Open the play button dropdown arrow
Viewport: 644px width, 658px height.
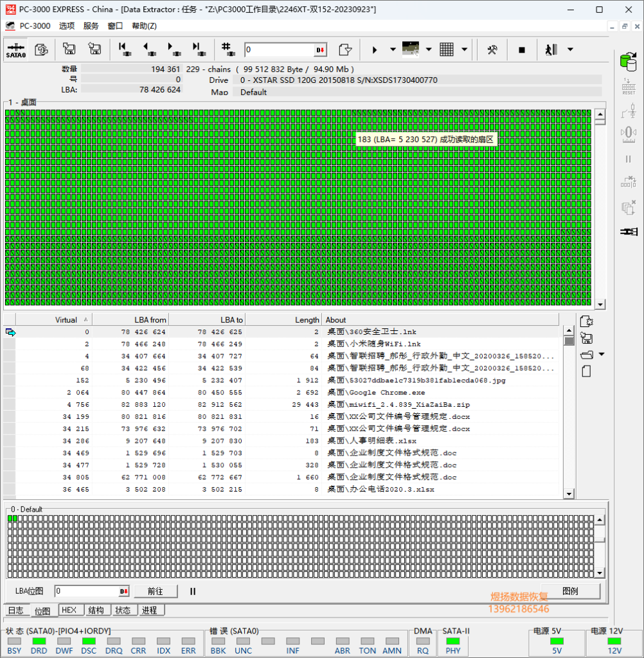pos(393,49)
